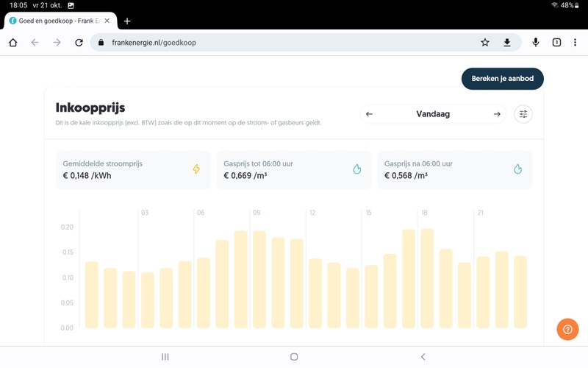Screen dimensions: 588x368
Task: Go to previous day with the left arrow
Action: point(370,114)
